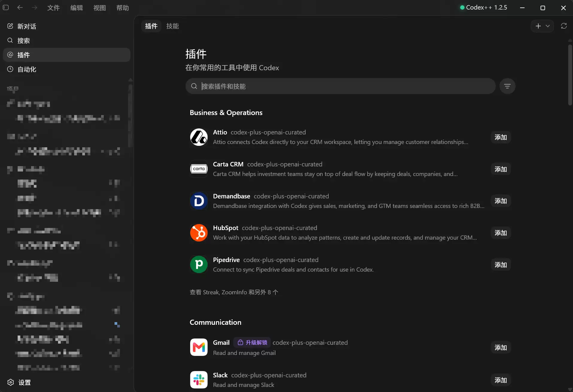Image resolution: width=573 pixels, height=392 pixels.
Task: Expand the dropdown chevron next to plus
Action: 548,26
